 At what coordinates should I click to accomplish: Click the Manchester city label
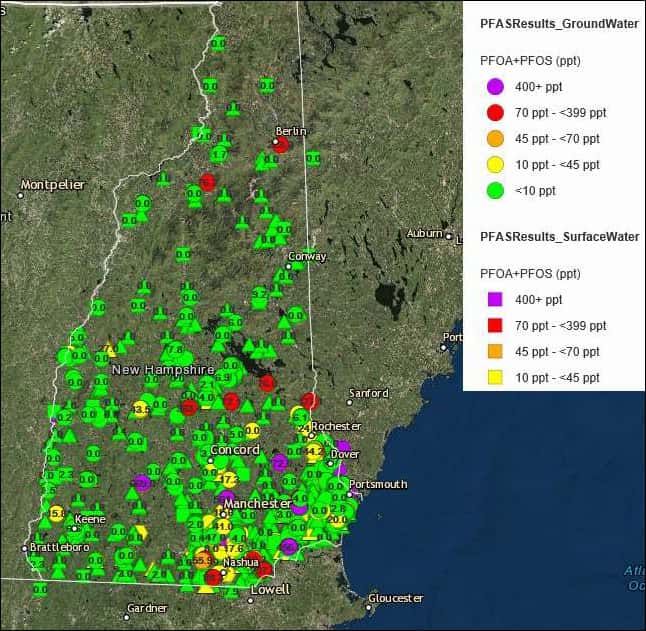[257, 503]
